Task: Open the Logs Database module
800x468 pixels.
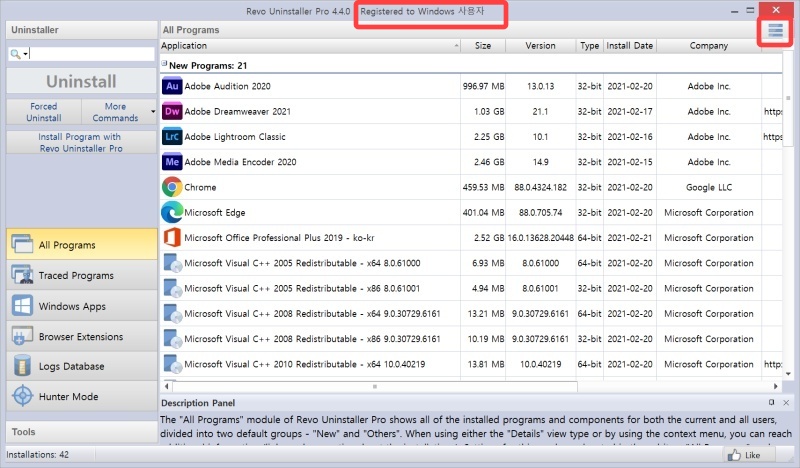Action: (x=82, y=366)
